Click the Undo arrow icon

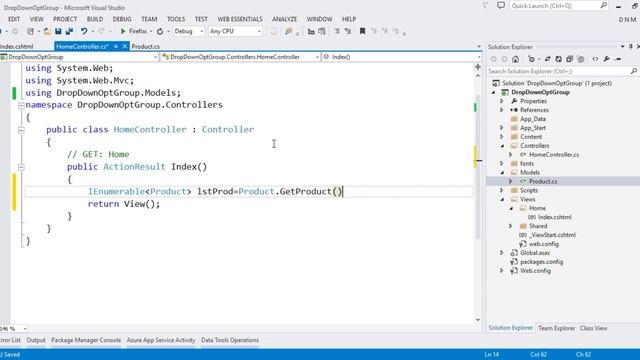[84, 31]
